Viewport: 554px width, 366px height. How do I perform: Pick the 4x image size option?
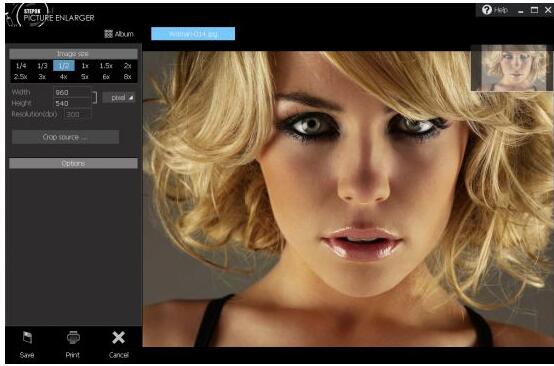pyautogui.click(x=64, y=77)
